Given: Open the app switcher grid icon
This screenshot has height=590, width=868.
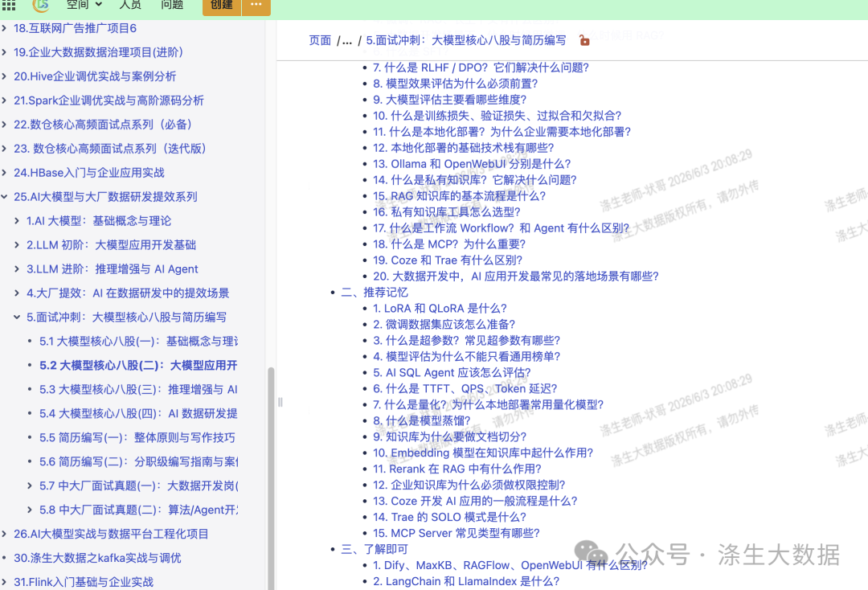Looking at the screenshot, I should (9, 5).
